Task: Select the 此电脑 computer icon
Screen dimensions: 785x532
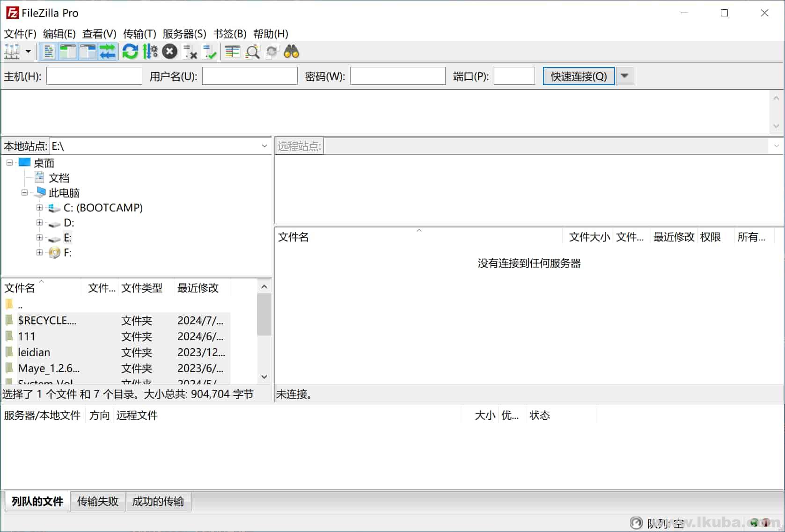Action: [x=39, y=192]
